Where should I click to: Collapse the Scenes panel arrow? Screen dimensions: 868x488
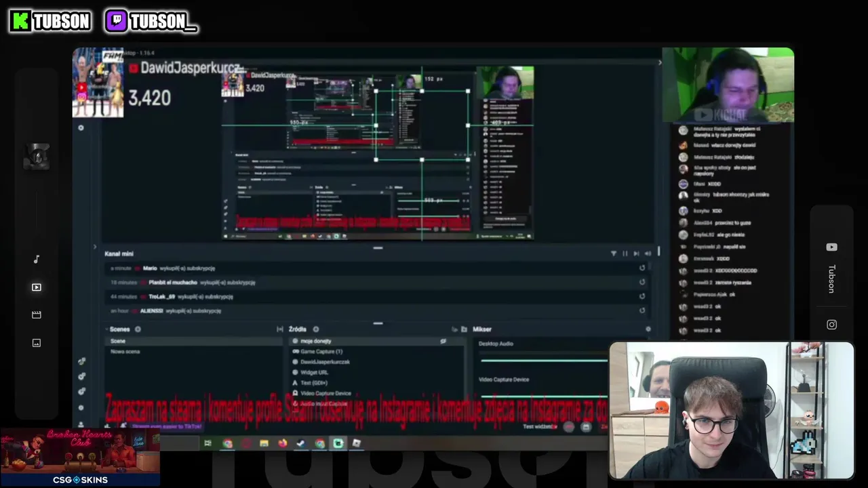coord(108,329)
